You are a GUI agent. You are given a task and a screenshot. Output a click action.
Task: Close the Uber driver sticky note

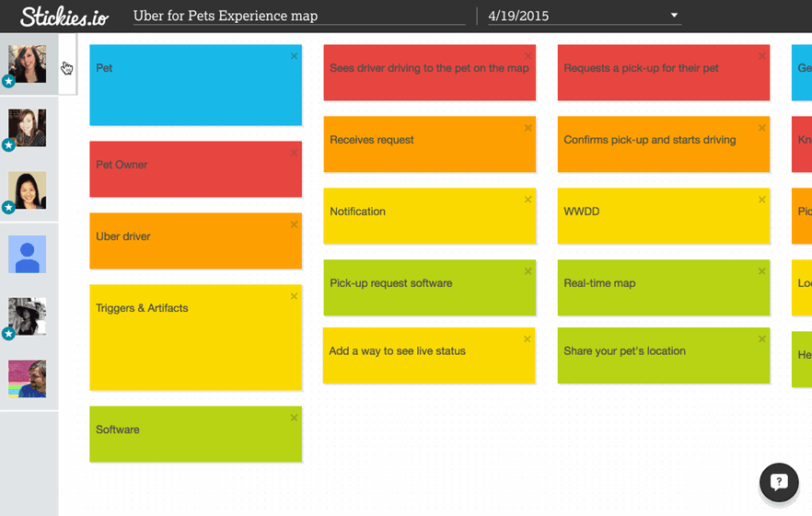coord(294,224)
